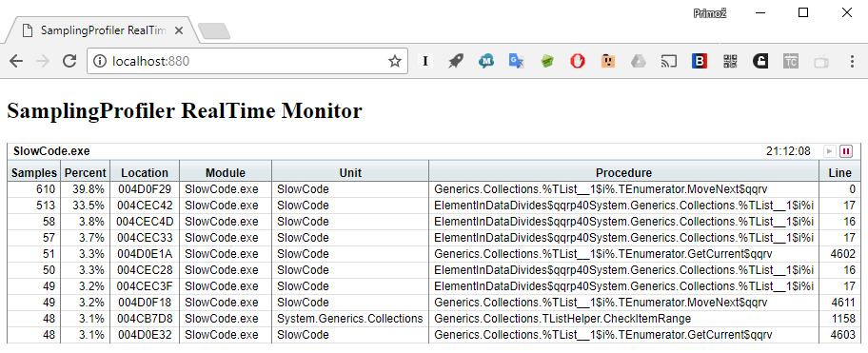Image resolution: width=868 pixels, height=353 pixels.
Task: Click the red stop-hand adblock extension icon
Action: pos(578,61)
